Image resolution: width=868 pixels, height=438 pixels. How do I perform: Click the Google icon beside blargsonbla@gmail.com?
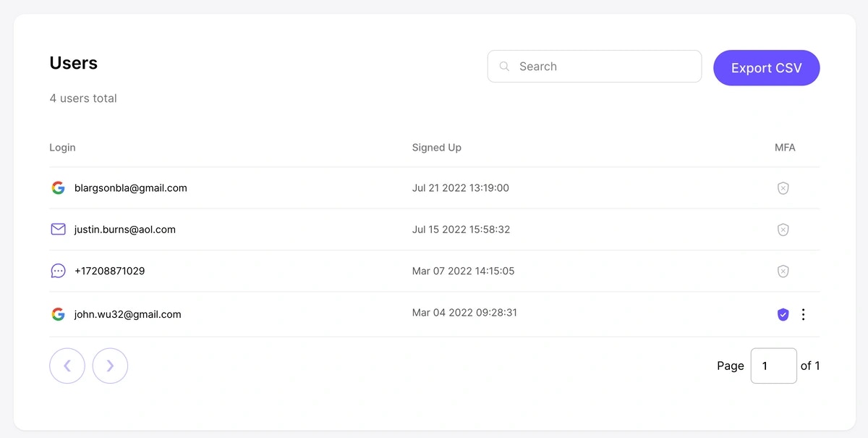(58, 188)
